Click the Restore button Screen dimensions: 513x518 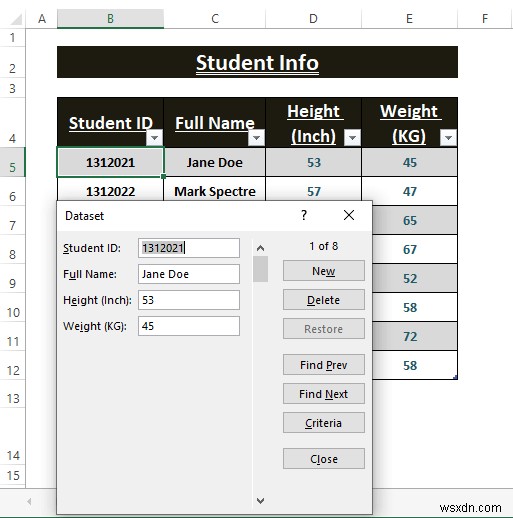click(x=324, y=329)
